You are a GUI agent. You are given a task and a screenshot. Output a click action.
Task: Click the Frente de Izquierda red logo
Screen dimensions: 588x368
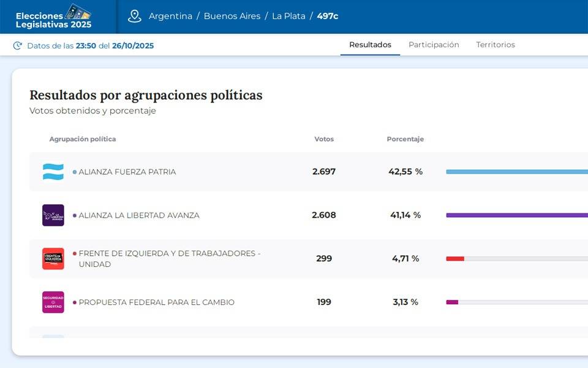click(53, 259)
